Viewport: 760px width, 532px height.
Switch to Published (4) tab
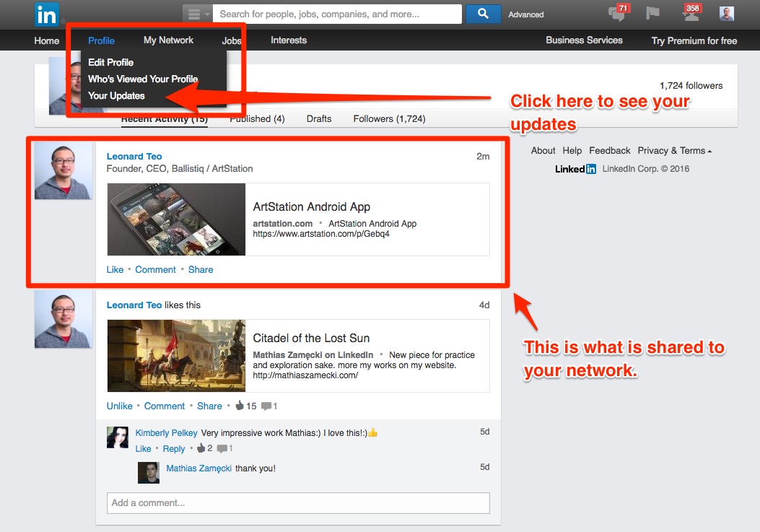tap(257, 119)
